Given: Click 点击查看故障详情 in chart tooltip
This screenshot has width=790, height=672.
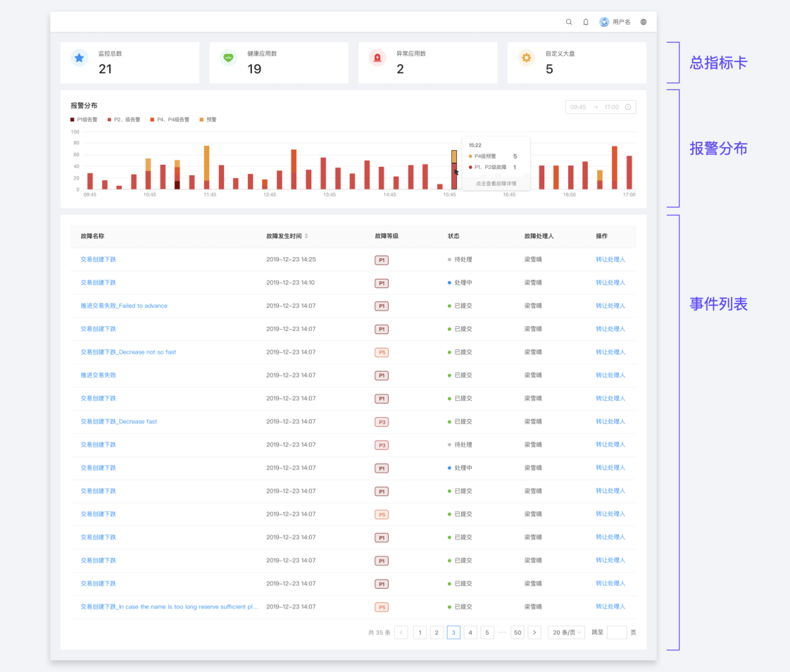Looking at the screenshot, I should (x=496, y=184).
